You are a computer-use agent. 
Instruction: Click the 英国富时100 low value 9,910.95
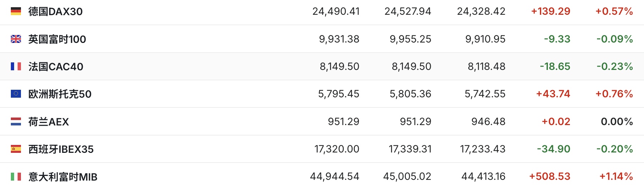coord(485,39)
